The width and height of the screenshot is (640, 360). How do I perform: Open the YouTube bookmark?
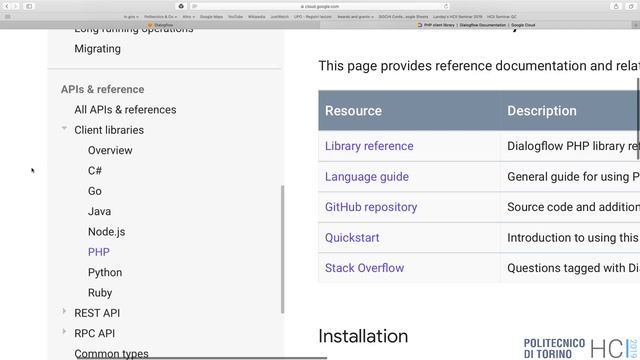pyautogui.click(x=236, y=17)
